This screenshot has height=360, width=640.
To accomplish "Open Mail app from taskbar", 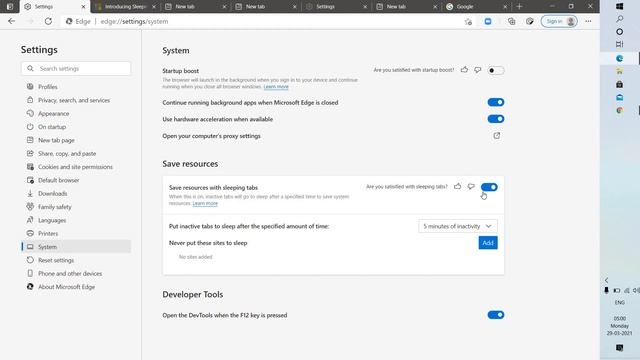I will pyautogui.click(x=620, y=98).
